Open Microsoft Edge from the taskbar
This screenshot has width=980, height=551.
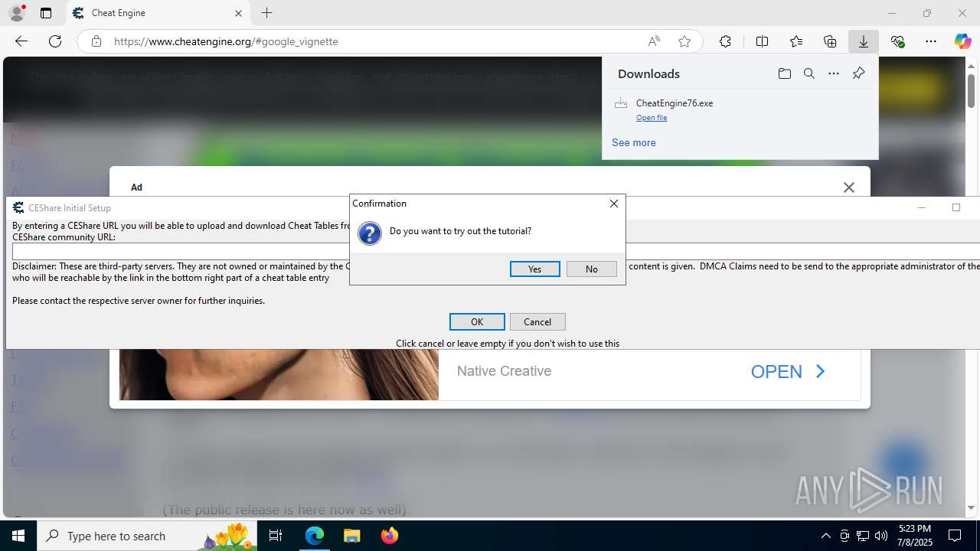(315, 536)
